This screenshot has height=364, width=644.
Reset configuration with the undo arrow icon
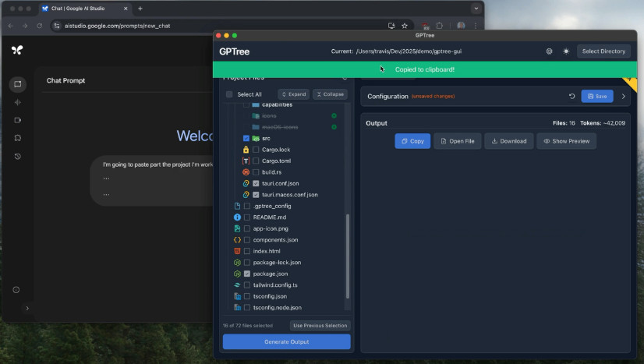pyautogui.click(x=571, y=96)
